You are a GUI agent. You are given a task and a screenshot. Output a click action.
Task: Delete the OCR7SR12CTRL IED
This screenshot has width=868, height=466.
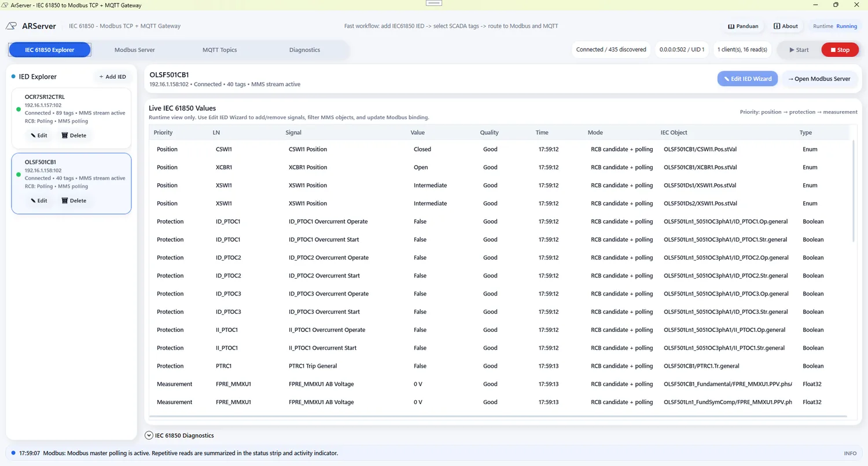click(x=73, y=135)
